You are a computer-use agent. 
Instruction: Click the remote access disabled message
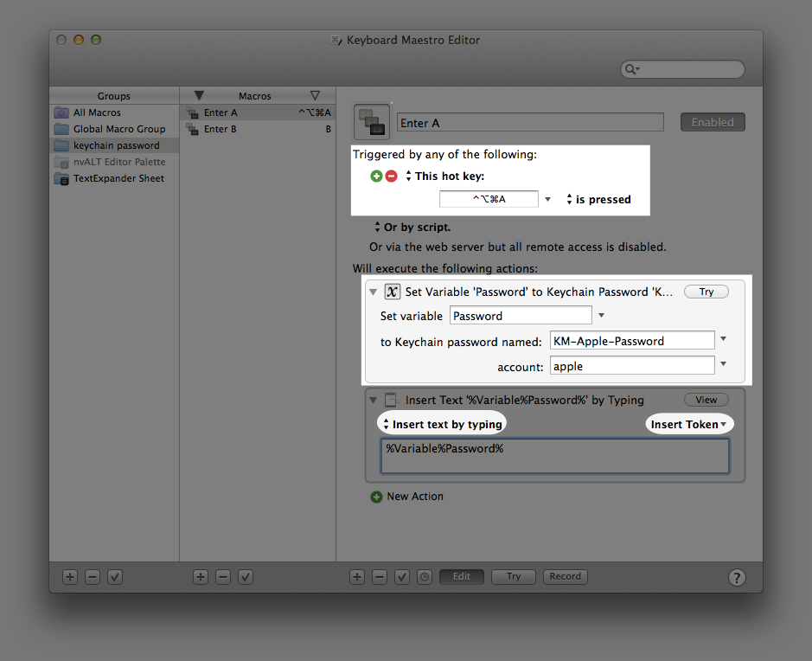(518, 247)
